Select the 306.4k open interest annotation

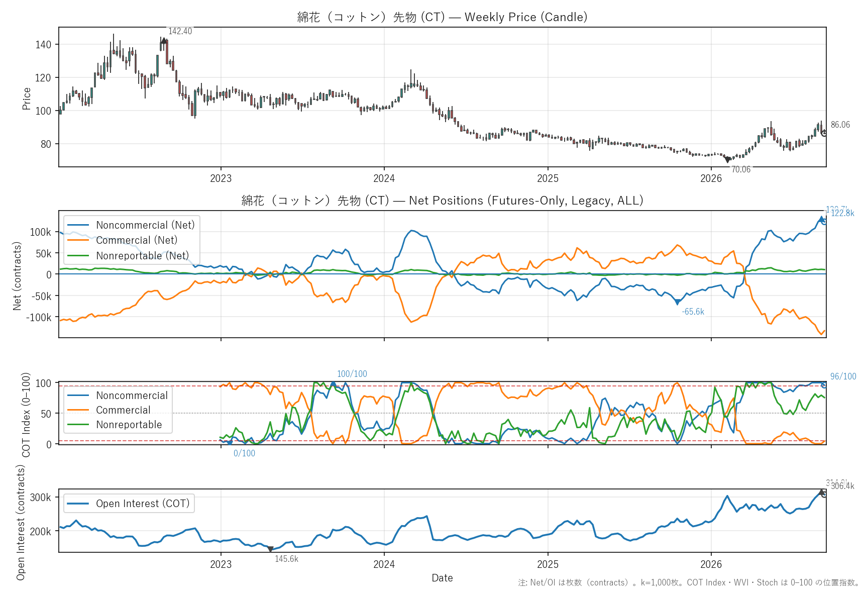[x=842, y=486]
